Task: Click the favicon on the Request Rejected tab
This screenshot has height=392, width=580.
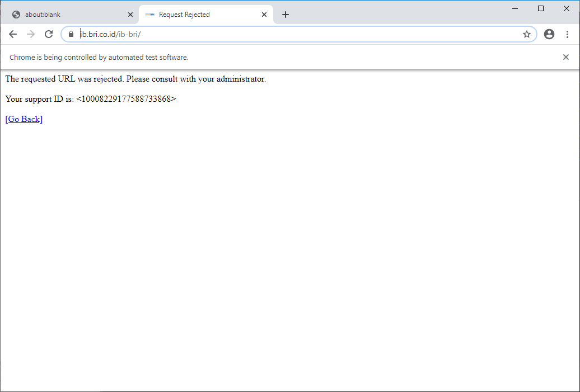Action: [x=149, y=14]
